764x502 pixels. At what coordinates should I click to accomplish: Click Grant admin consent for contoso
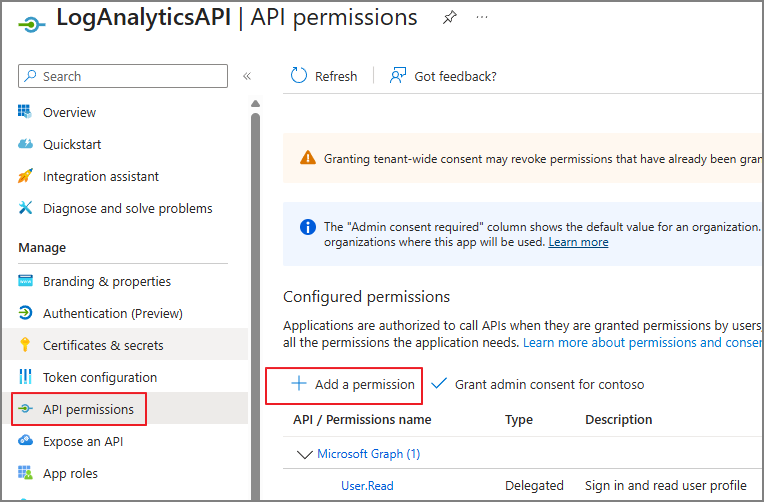[x=537, y=384]
